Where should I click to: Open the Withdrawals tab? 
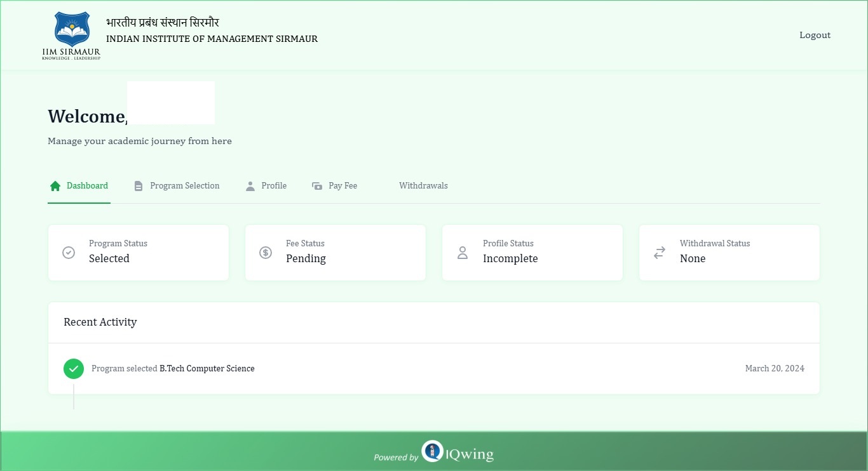pos(423,185)
